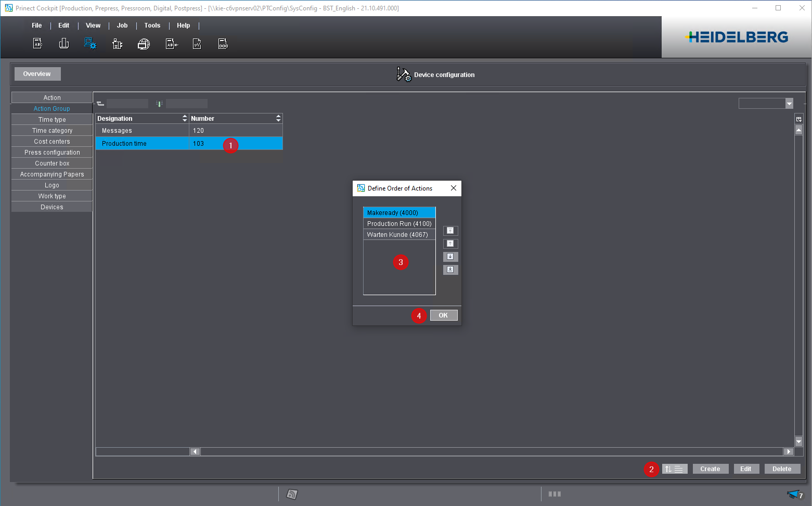Click the Create button
Viewport: 812px width, 506px height.
711,469
